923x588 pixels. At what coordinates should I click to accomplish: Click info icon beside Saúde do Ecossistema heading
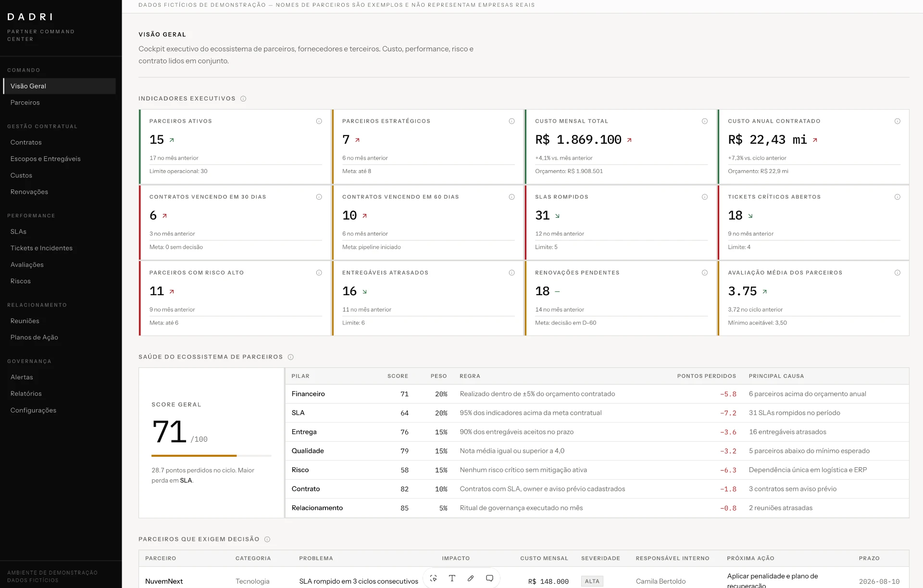point(290,357)
